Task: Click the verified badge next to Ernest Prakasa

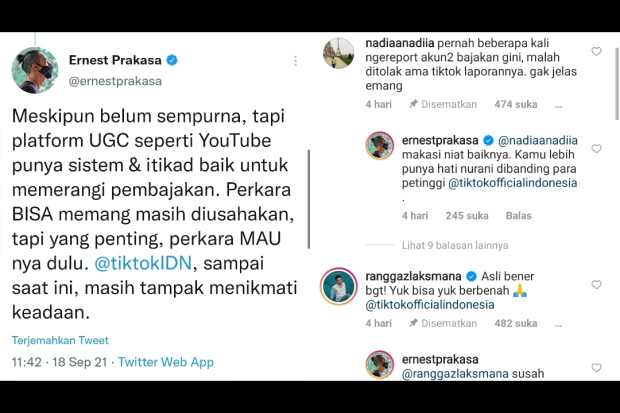Action: 172,60
